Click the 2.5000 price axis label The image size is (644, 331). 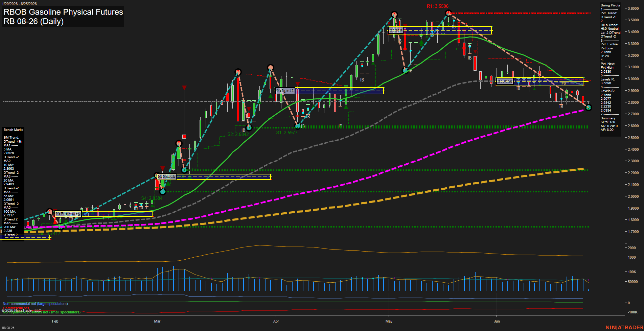[633, 138]
